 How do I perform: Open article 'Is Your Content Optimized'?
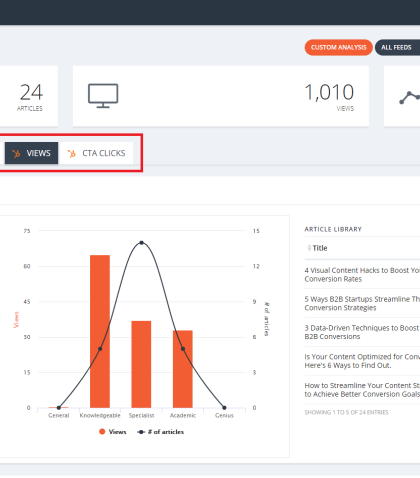click(362, 361)
